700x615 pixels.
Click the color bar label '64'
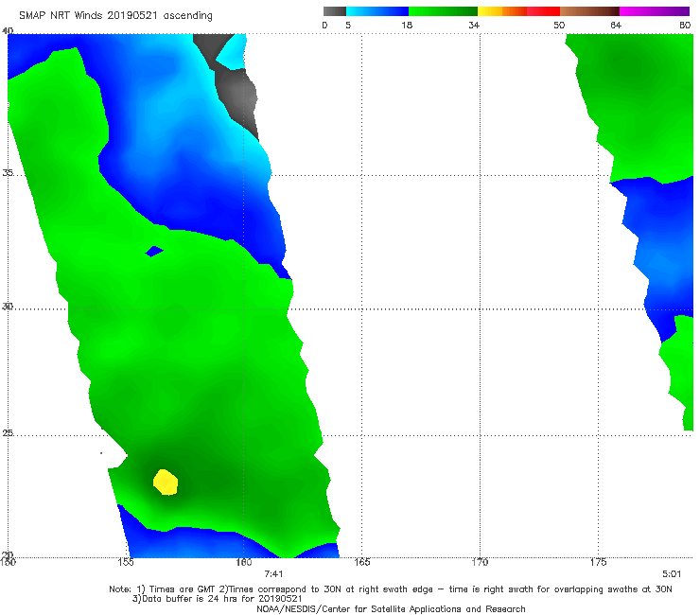(616, 26)
